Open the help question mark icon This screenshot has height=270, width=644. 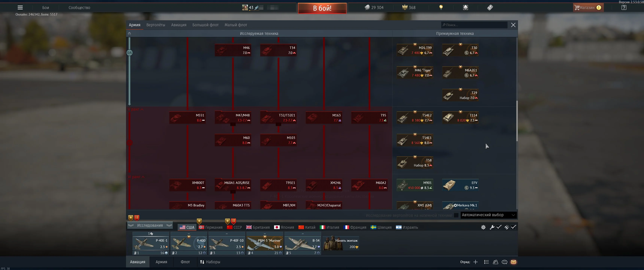tap(624, 7)
